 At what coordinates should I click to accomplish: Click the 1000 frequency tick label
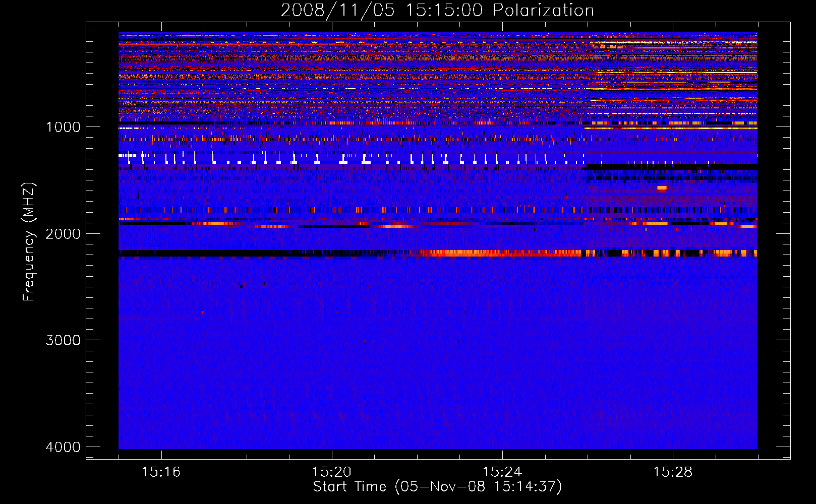pyautogui.click(x=63, y=127)
